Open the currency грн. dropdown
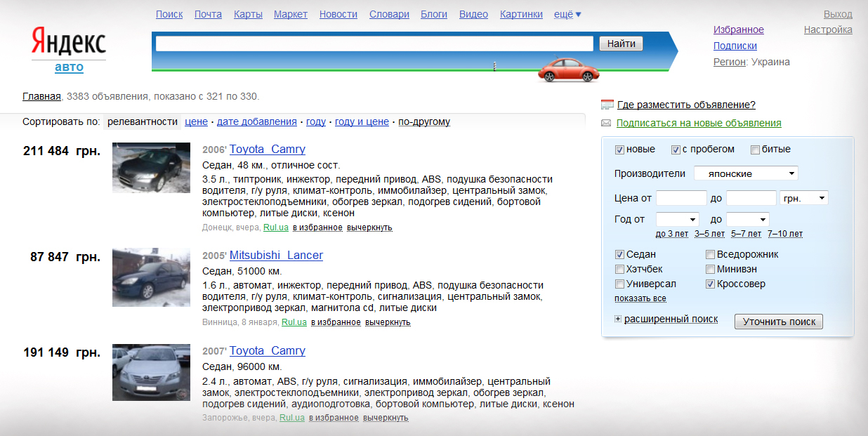868x436 pixels. point(803,199)
